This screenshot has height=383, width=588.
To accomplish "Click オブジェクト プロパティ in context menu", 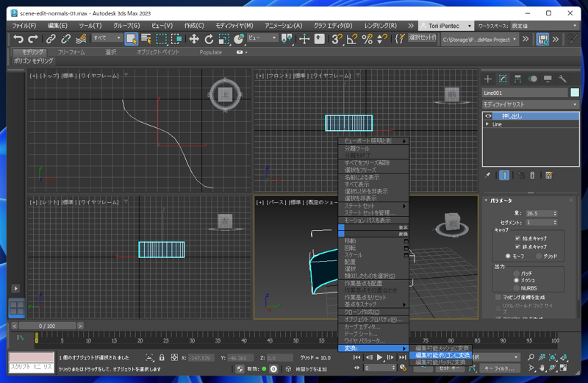I will 373,320.
